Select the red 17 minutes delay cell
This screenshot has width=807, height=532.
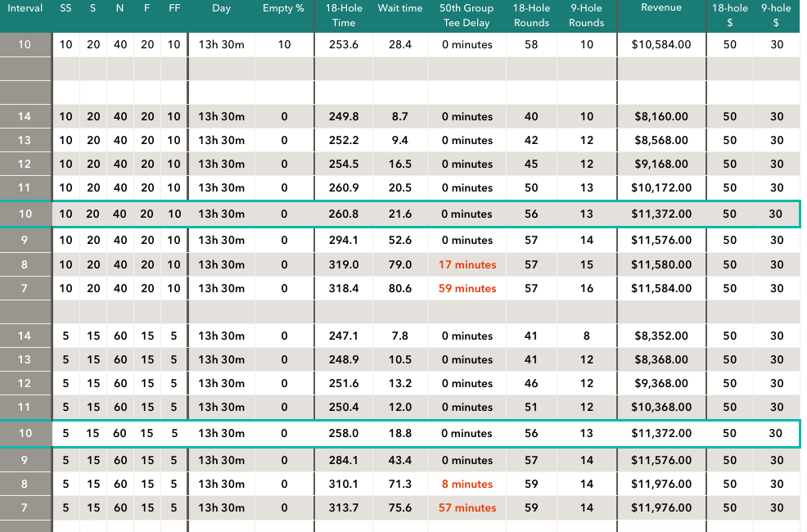pos(467,264)
